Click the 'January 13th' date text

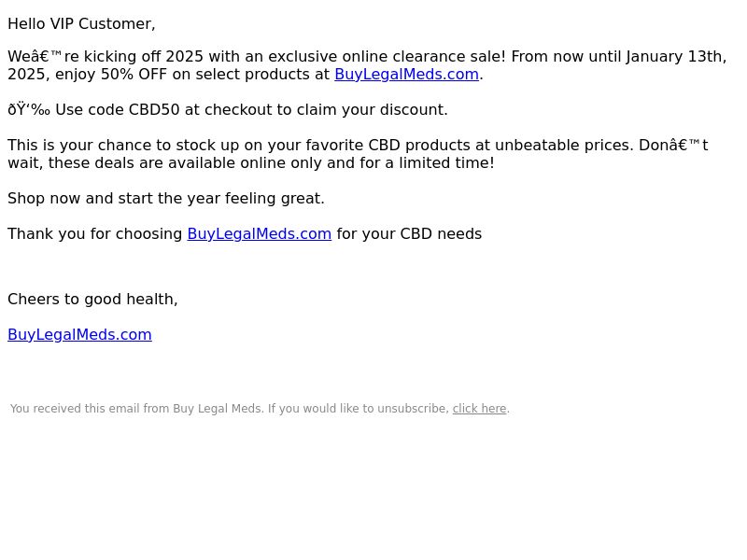click(x=676, y=56)
